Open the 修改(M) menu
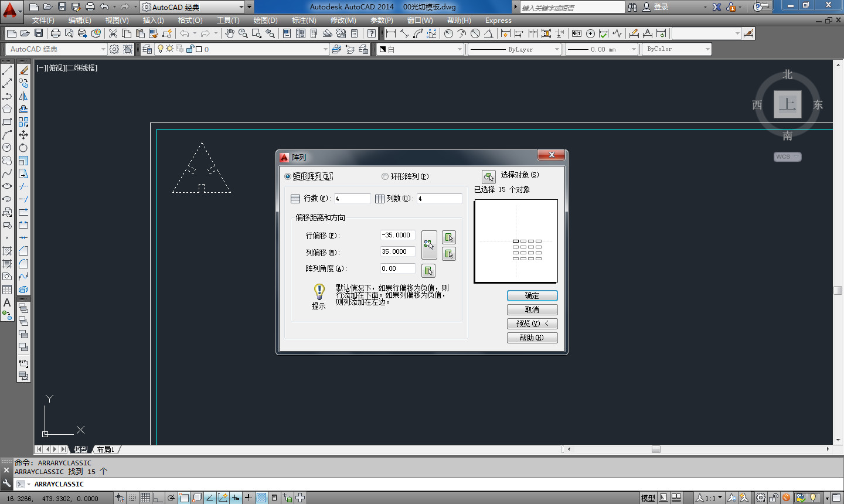This screenshot has width=844, height=504. [343, 21]
